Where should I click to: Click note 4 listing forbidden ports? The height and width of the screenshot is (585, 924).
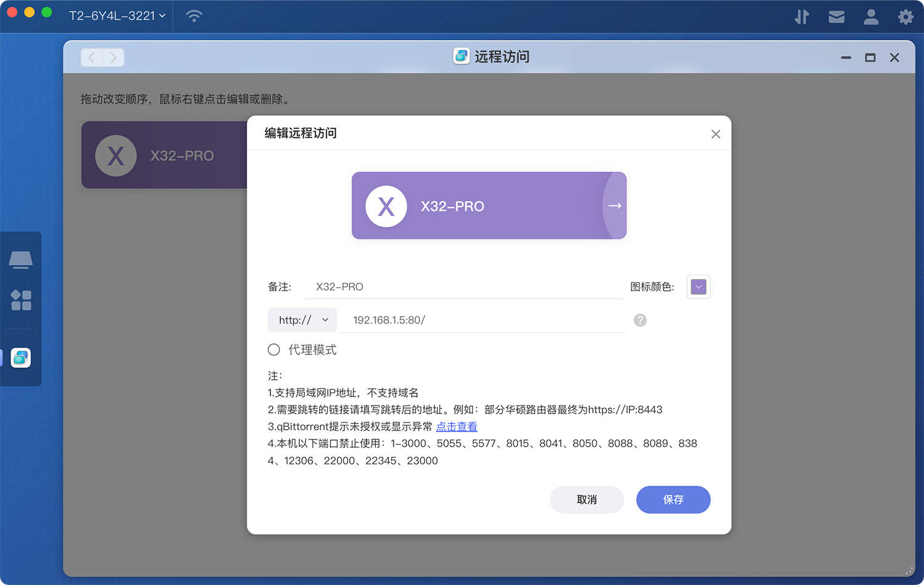coord(482,452)
